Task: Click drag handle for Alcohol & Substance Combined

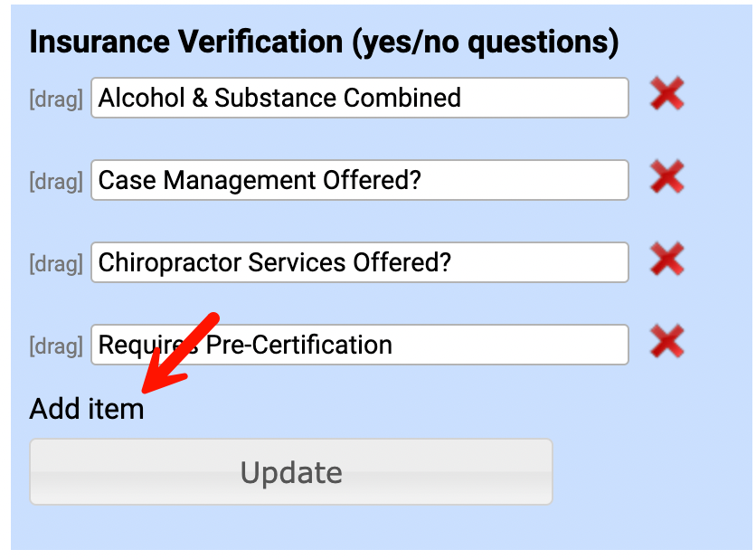Action: coord(56,99)
